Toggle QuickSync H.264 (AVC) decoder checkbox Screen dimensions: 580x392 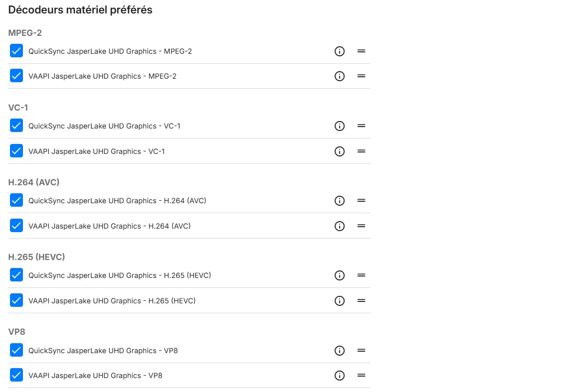(16, 201)
